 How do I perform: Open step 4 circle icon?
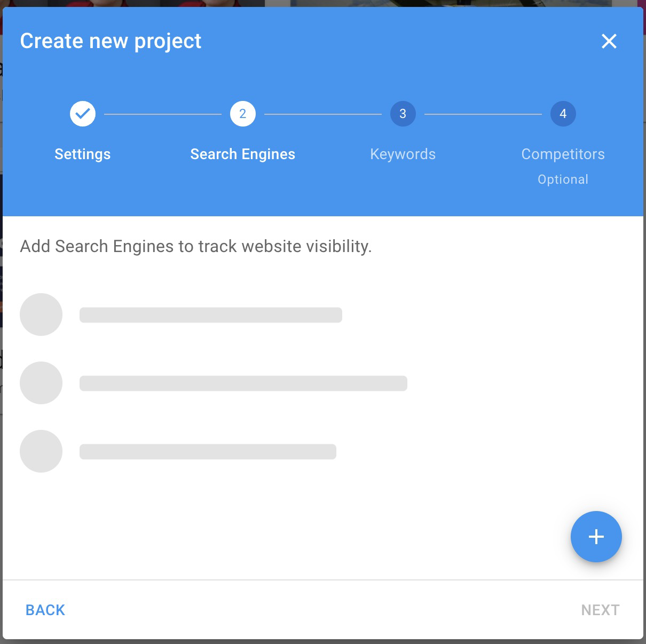[x=563, y=114]
